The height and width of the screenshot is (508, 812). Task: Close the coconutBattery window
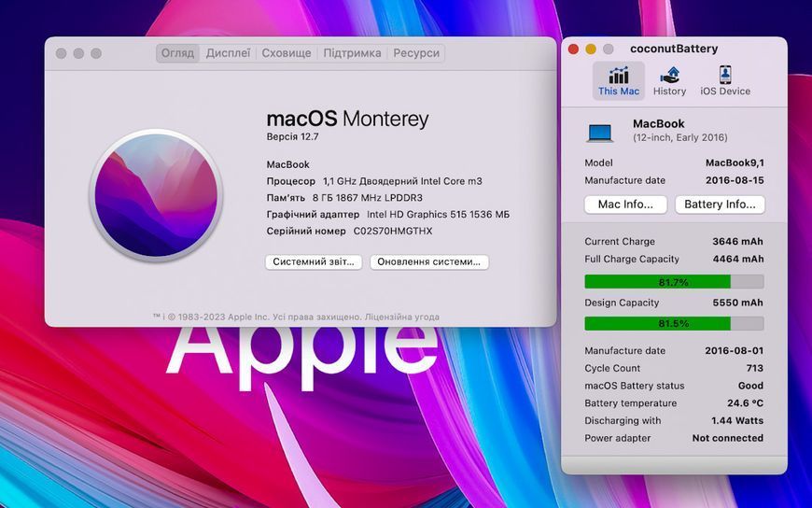click(x=573, y=49)
